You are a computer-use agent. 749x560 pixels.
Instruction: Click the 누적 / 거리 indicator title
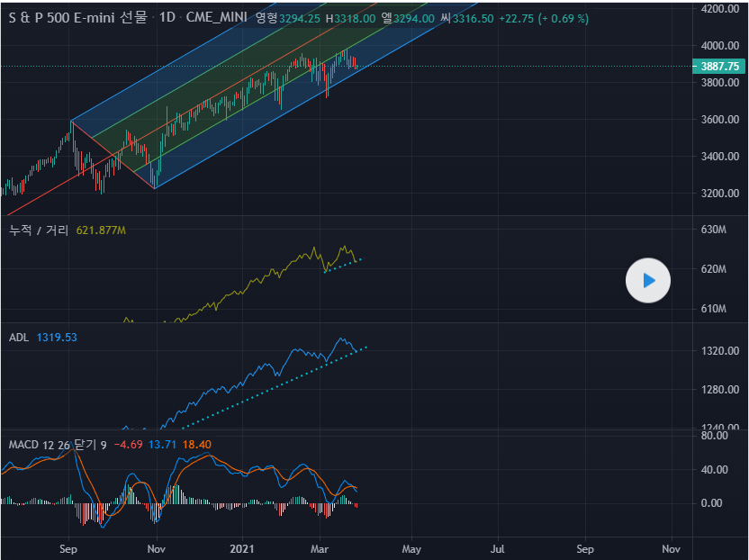tap(39, 230)
